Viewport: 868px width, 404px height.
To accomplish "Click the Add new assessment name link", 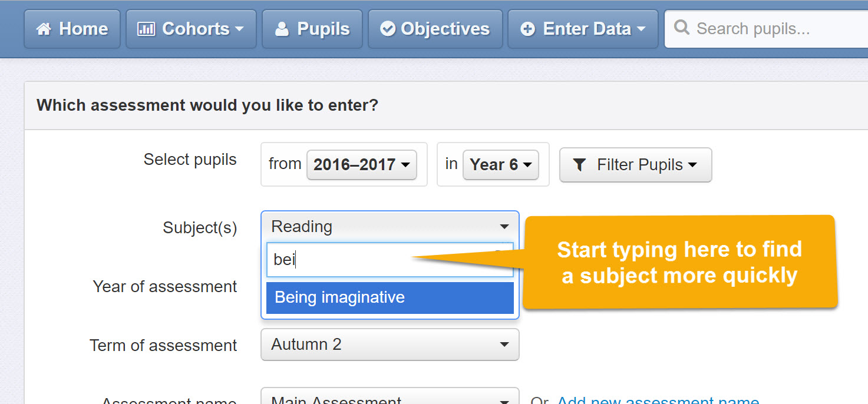I will [658, 399].
